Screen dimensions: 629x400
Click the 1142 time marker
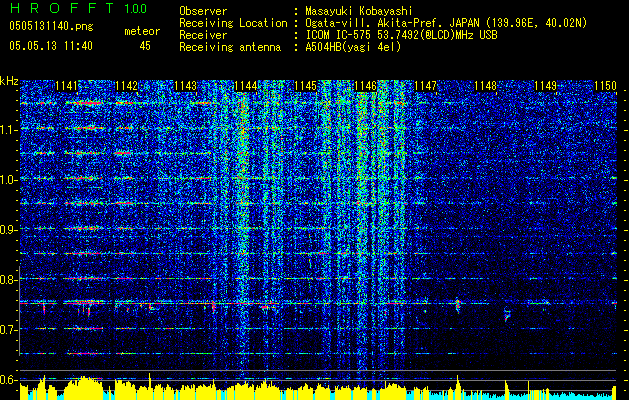coord(126,86)
